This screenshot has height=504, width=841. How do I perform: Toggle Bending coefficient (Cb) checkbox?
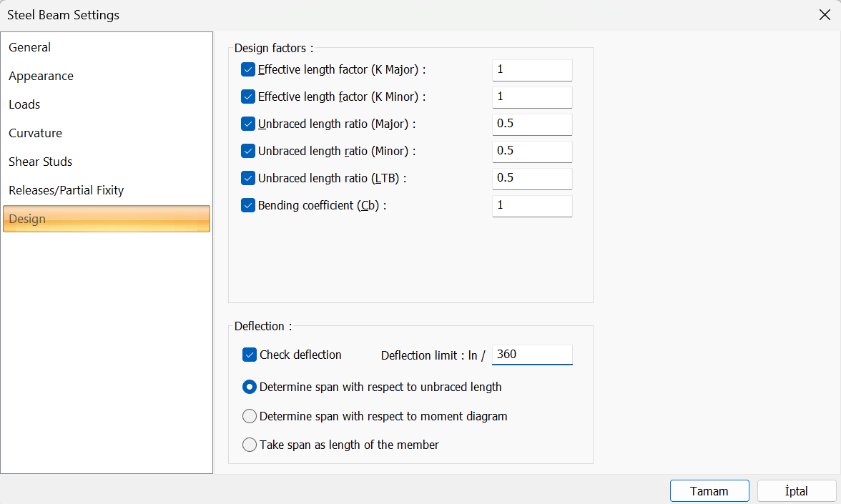(x=248, y=205)
